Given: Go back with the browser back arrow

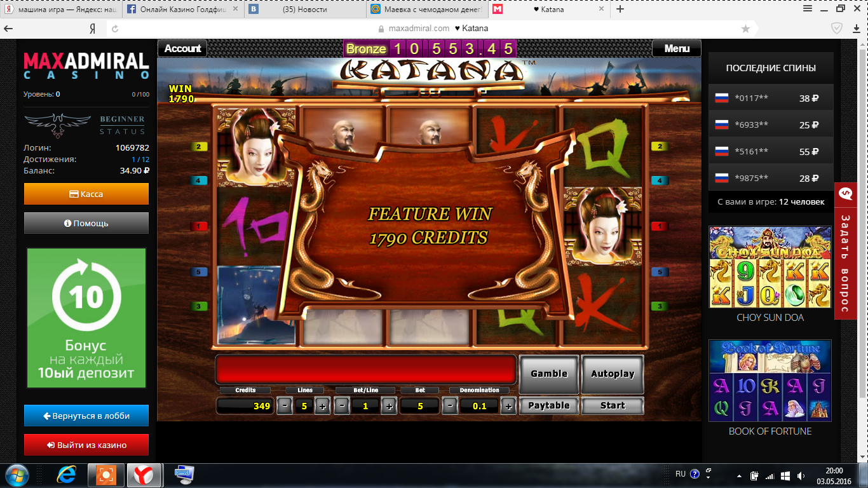Looking at the screenshot, I should coord(9,29).
